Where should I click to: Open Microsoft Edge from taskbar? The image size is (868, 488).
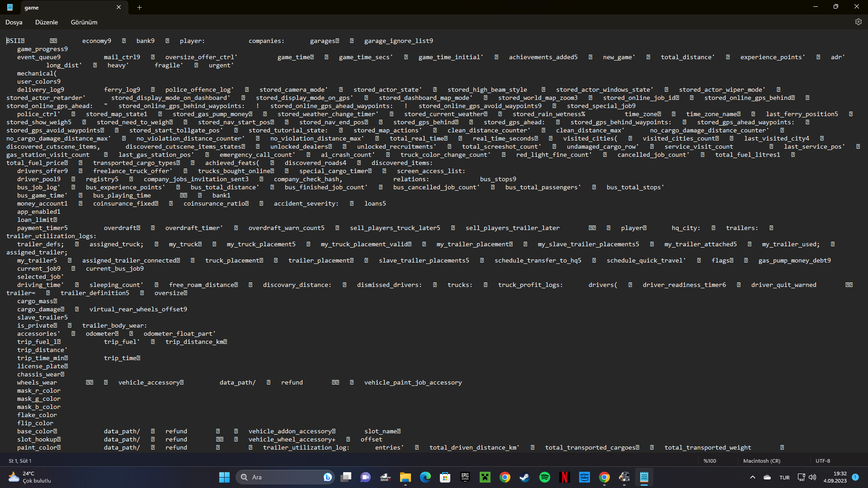click(425, 477)
